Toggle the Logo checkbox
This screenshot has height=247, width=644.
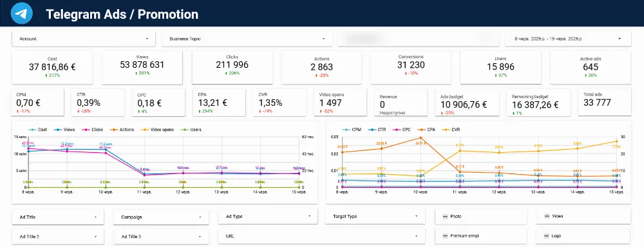point(547,236)
